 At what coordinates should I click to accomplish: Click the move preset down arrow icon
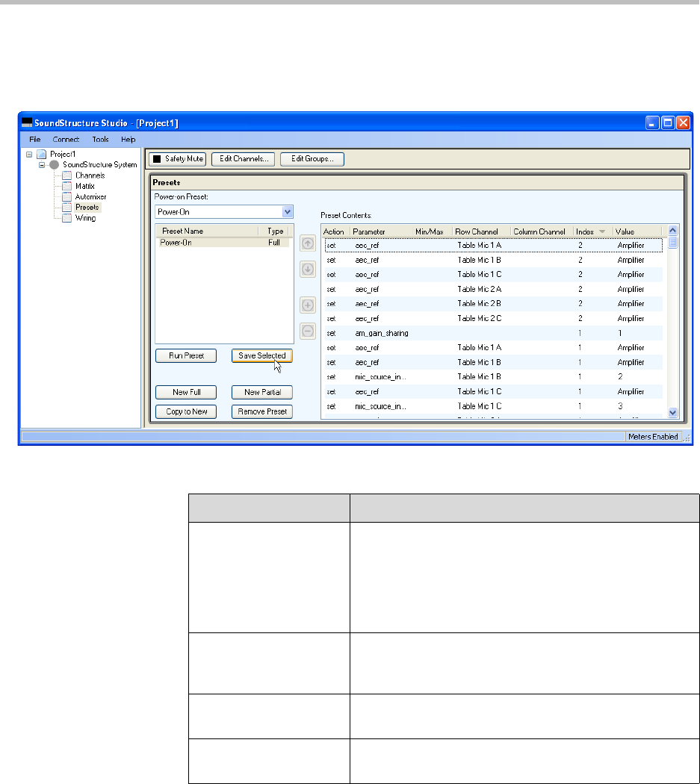pyautogui.click(x=308, y=269)
